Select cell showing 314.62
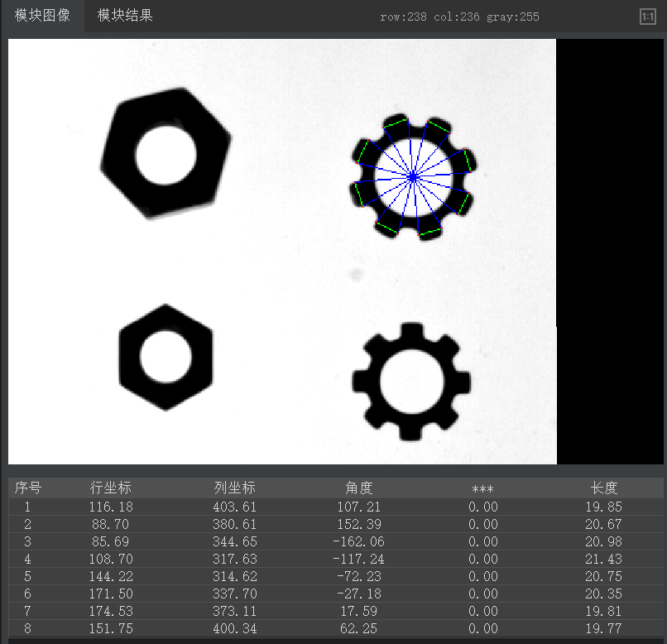This screenshot has height=644, width=667. click(235, 576)
